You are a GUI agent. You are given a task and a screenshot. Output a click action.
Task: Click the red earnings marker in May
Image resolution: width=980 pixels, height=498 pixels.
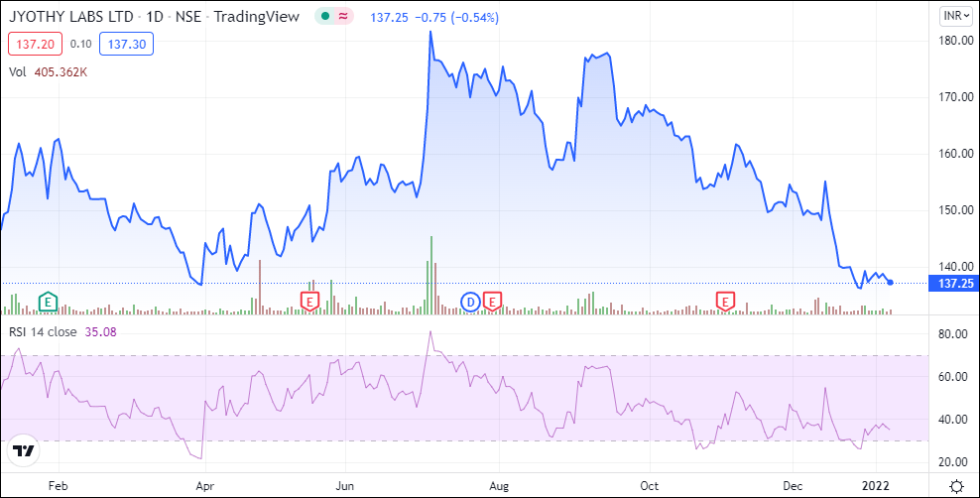point(309,302)
